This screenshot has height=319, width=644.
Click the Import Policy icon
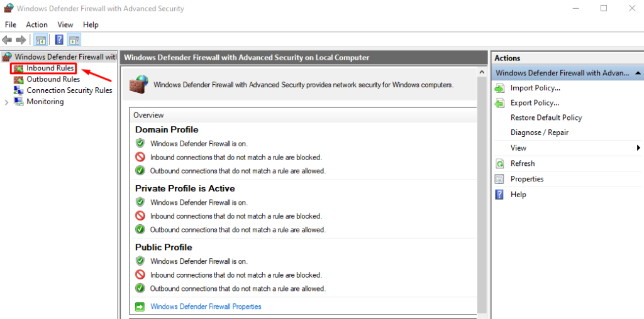click(x=499, y=88)
